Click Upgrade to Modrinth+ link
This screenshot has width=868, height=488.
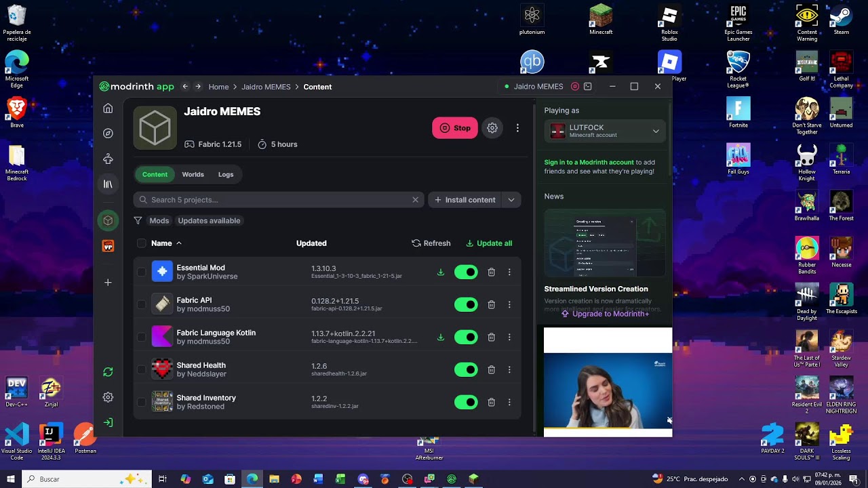tap(605, 314)
